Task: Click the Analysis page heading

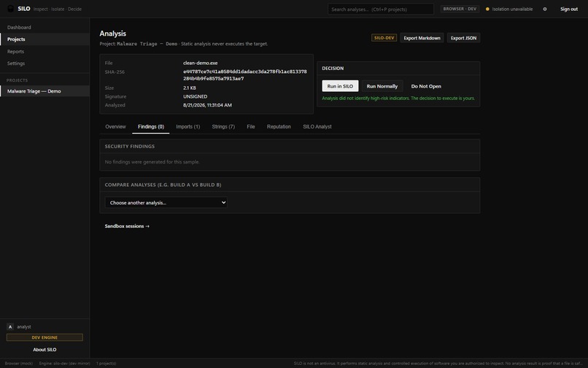Action: (113, 34)
